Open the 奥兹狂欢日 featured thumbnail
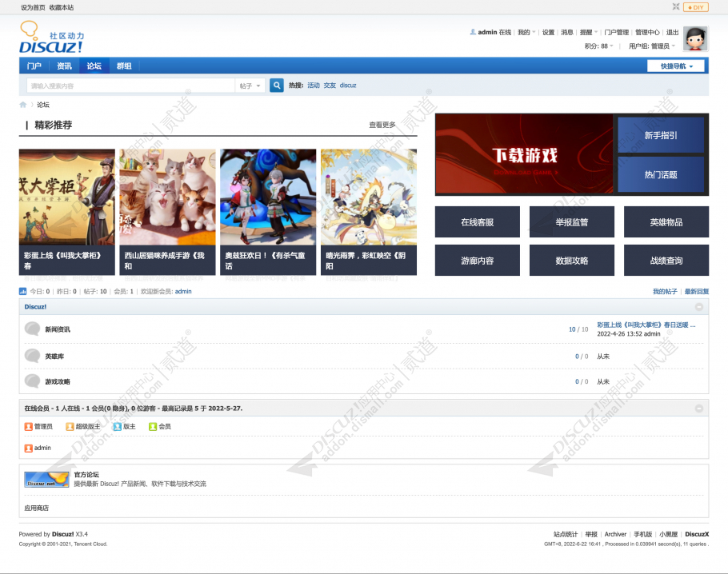The height and width of the screenshot is (574, 728). (268, 197)
